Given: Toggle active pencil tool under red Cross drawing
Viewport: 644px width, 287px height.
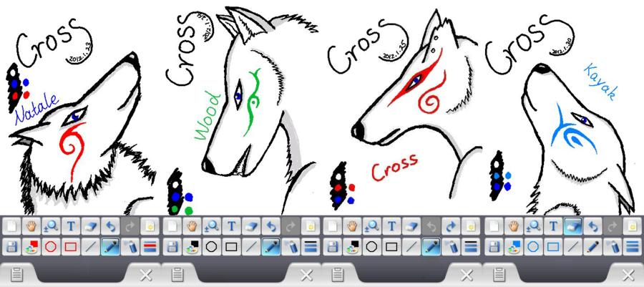Looking at the screenshot, I should click(x=431, y=247).
